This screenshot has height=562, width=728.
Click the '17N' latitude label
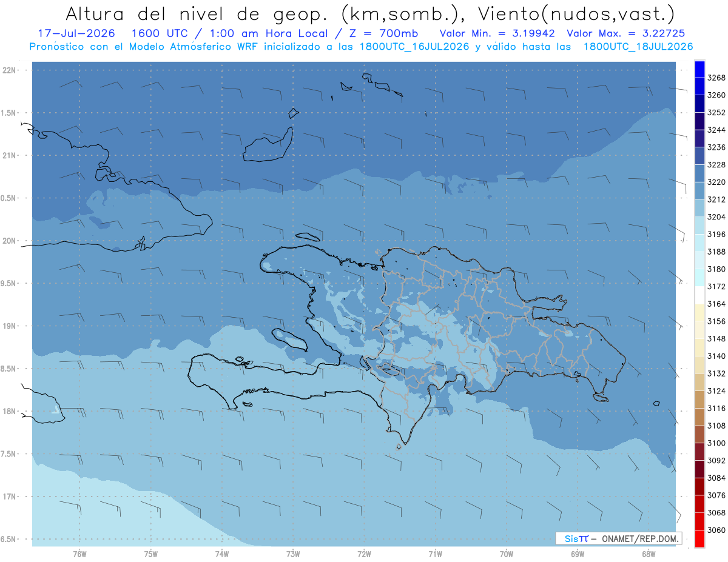[x=8, y=497]
